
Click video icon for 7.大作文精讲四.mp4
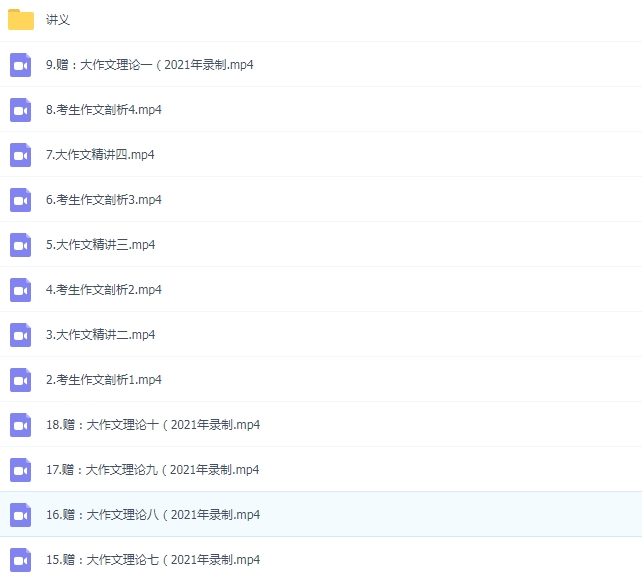tap(20, 155)
